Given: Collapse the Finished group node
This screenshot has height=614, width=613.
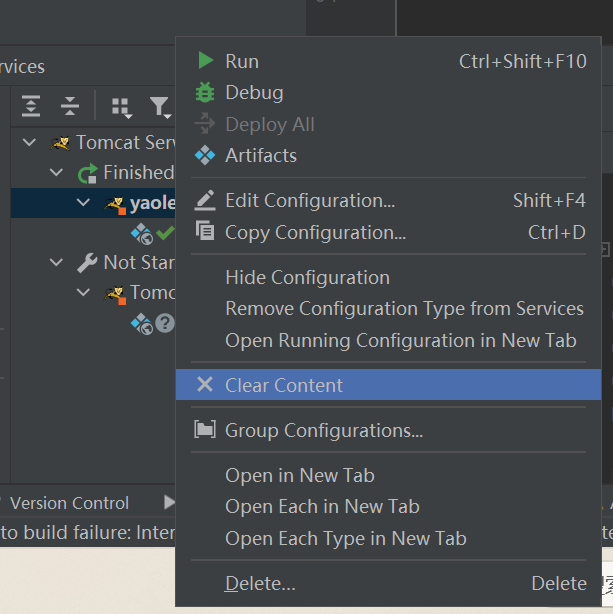Looking at the screenshot, I should [57, 173].
